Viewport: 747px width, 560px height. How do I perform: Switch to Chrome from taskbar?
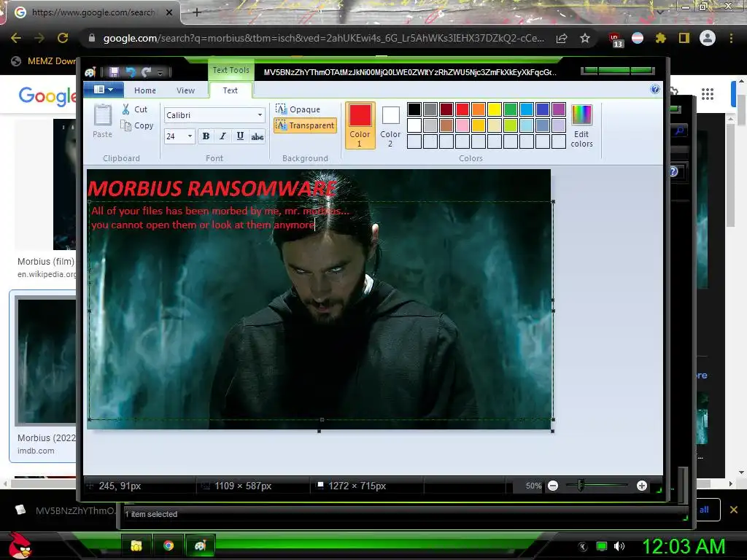click(x=169, y=545)
